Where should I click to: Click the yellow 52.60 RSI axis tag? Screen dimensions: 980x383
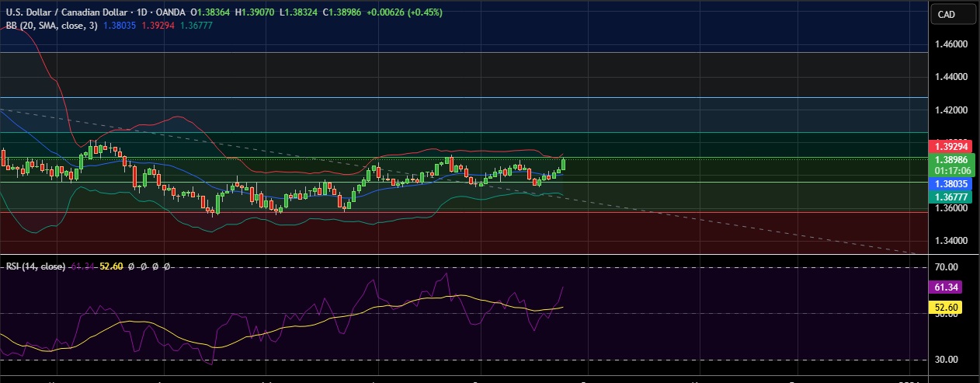click(x=947, y=308)
